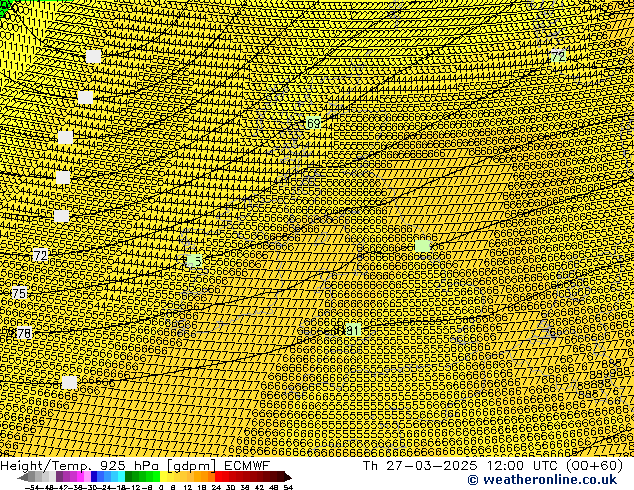Click the 'Height/Temp. 925 hPa [gdpm] ECMWF' title
634x490 pixels.
pyautogui.click(x=135, y=465)
